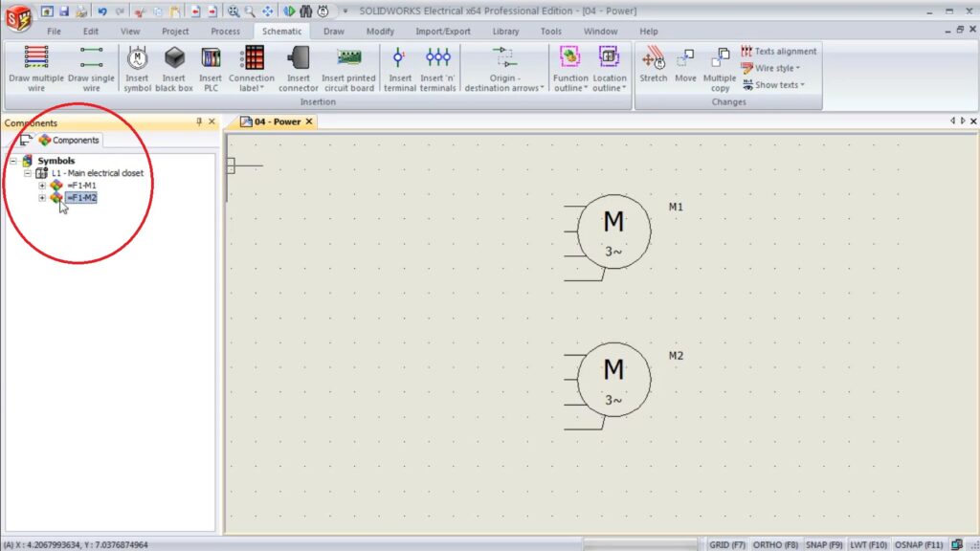The height and width of the screenshot is (551, 980).
Task: Switch to the Process ribbon tab
Action: click(225, 32)
